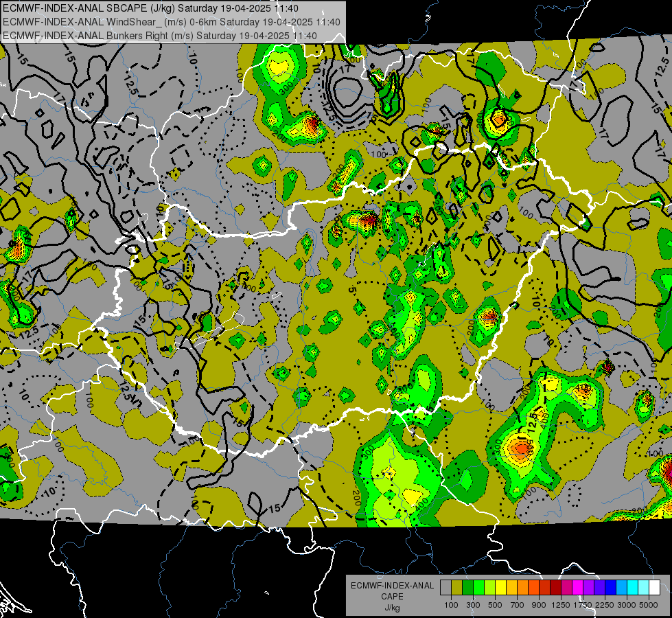
Task: Pick the purple swatch right of 1750
Action: (x=589, y=587)
